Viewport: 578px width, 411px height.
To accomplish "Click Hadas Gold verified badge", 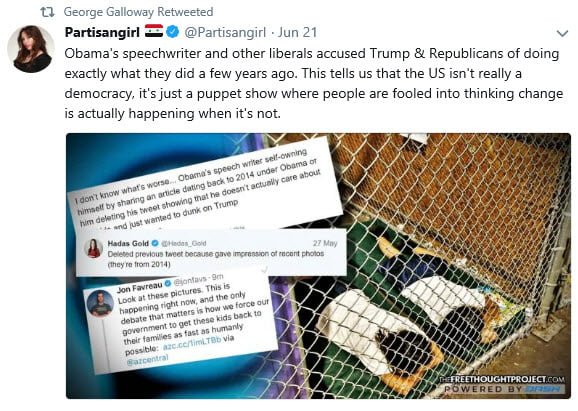I will pos(155,243).
